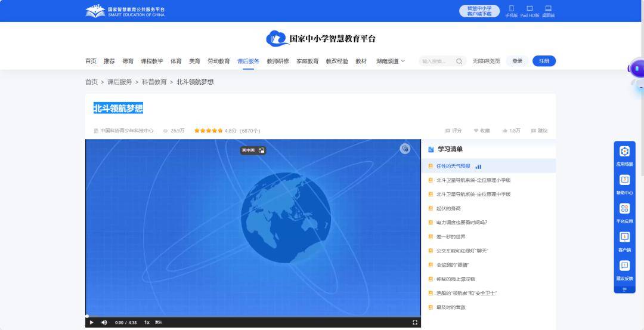Click the 国家中小学智慧教育平台 cloud logo

pos(320,39)
